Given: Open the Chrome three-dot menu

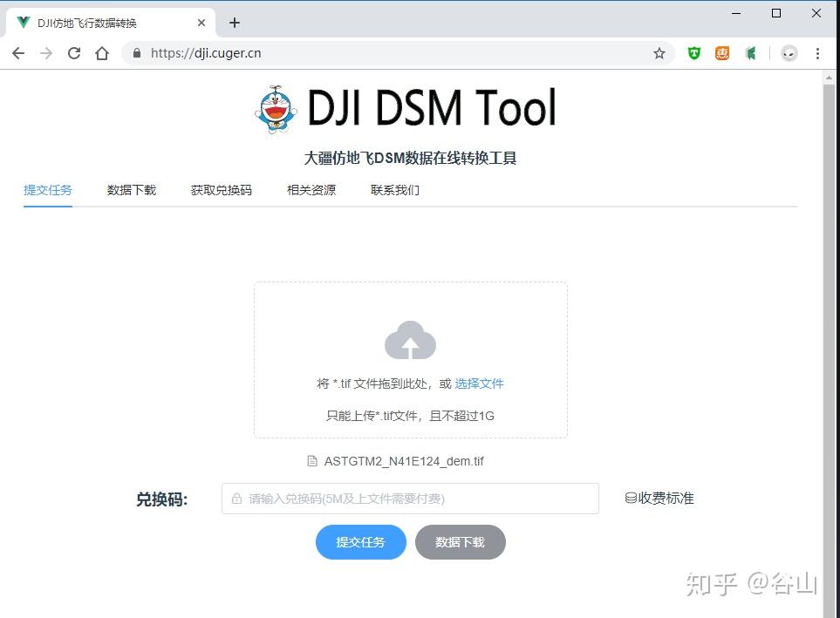Looking at the screenshot, I should pyautogui.click(x=817, y=53).
